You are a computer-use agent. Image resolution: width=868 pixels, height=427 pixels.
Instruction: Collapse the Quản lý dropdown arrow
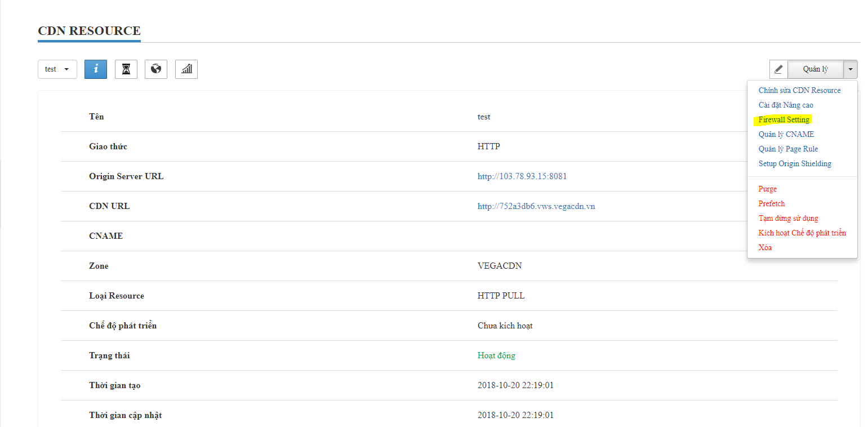[x=850, y=69]
